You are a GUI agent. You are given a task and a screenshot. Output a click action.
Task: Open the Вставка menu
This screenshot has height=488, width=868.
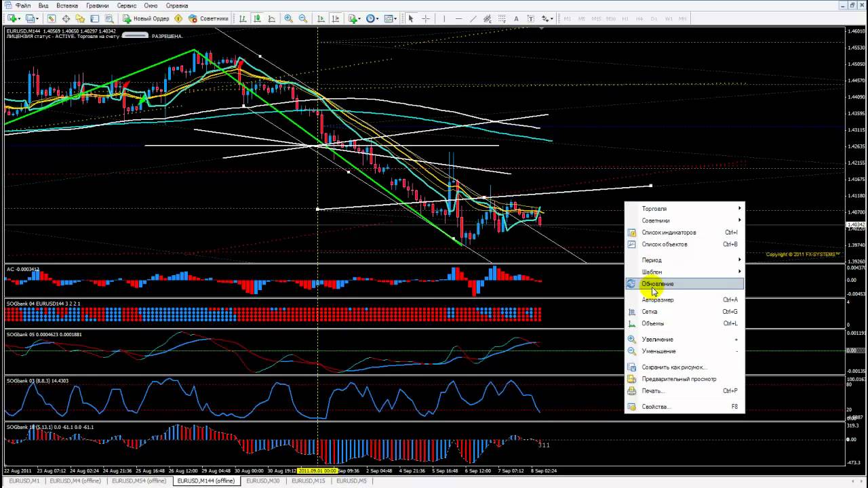(67, 5)
